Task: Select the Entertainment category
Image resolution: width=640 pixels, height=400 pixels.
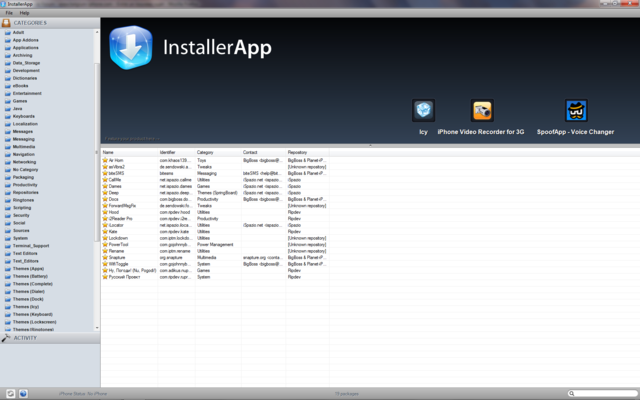Action: tap(27, 93)
